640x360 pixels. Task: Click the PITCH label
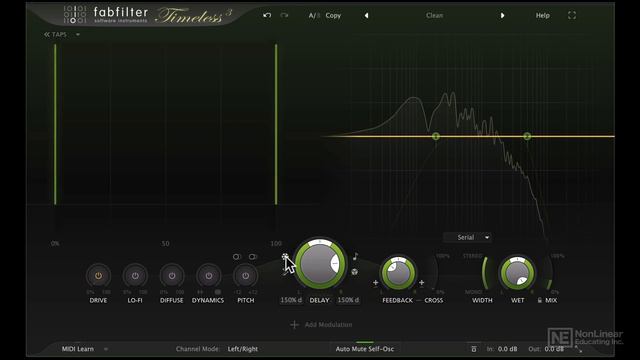click(246, 300)
